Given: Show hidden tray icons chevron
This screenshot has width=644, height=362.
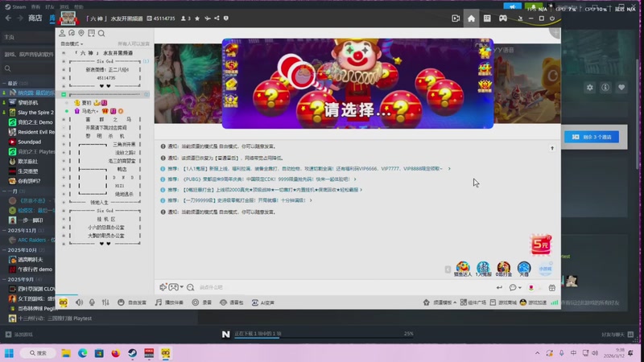Looking at the screenshot, I should point(537,353).
